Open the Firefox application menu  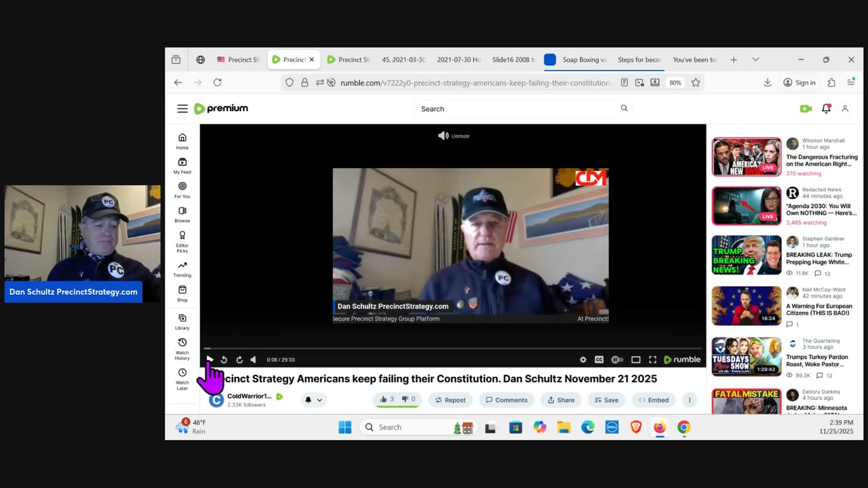851,82
